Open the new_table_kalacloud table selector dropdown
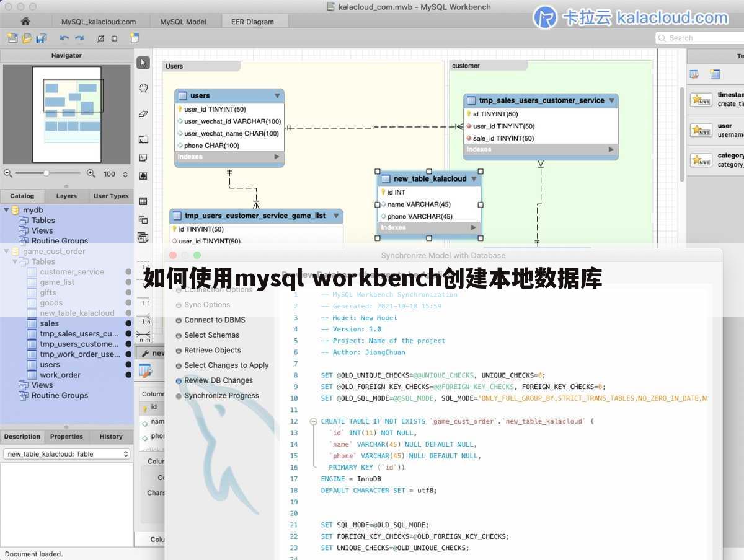 475,178
